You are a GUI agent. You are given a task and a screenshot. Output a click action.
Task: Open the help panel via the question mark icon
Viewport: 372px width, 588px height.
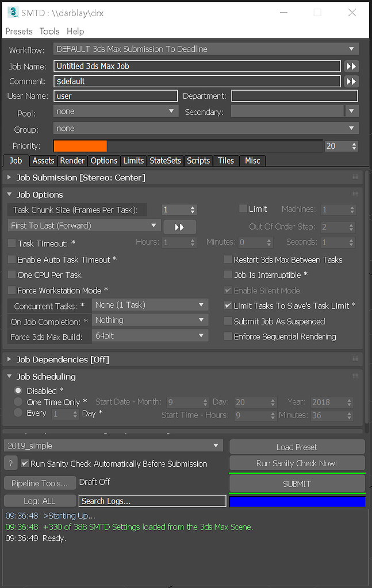point(10,463)
